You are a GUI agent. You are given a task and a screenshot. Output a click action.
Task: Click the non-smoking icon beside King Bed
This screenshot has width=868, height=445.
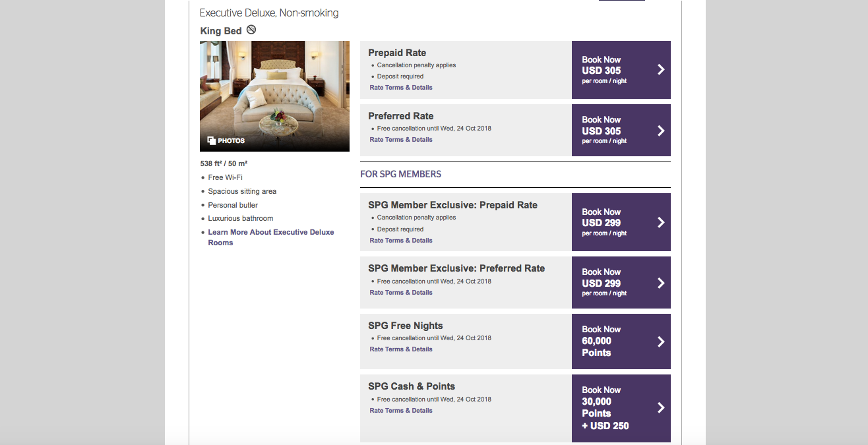tap(251, 30)
